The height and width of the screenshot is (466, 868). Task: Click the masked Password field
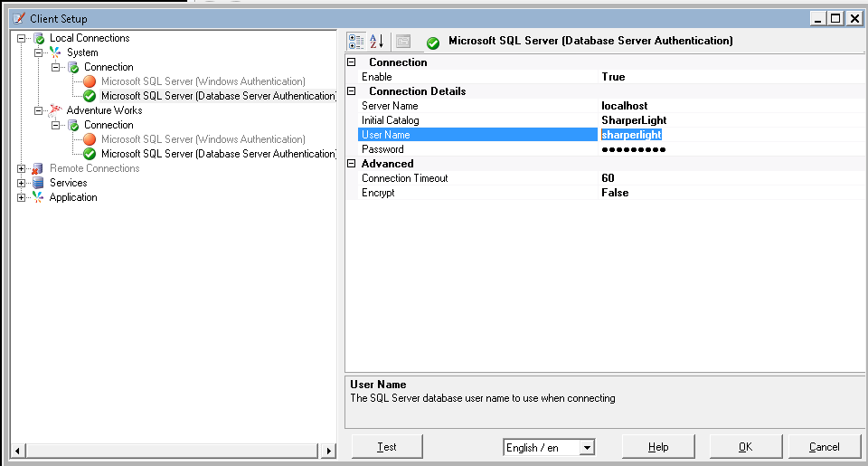tap(633, 149)
